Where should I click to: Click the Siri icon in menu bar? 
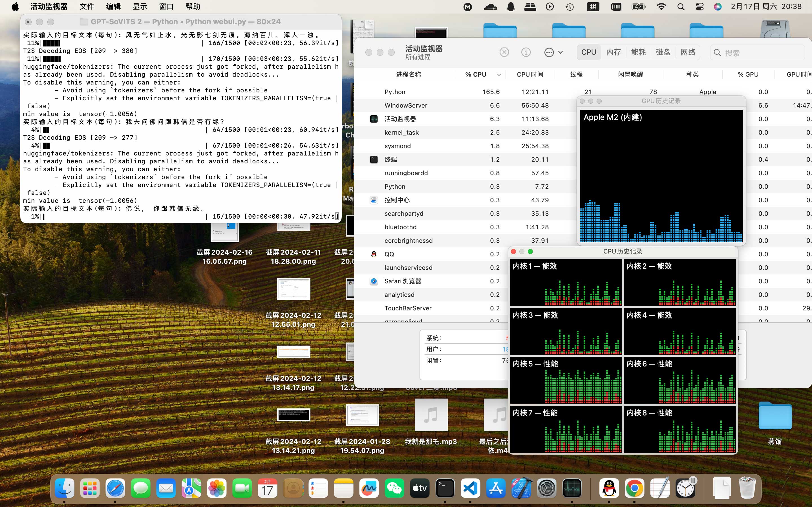point(717,7)
